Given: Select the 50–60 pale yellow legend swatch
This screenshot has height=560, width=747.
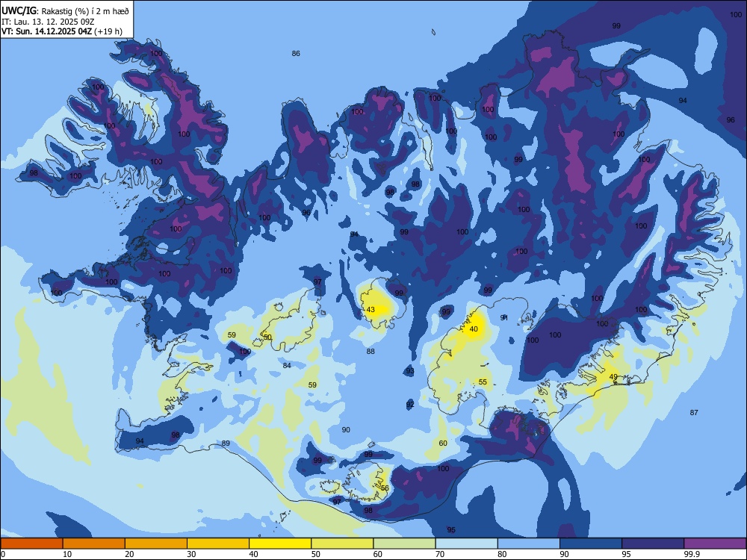Looking at the screenshot, I should [342, 544].
